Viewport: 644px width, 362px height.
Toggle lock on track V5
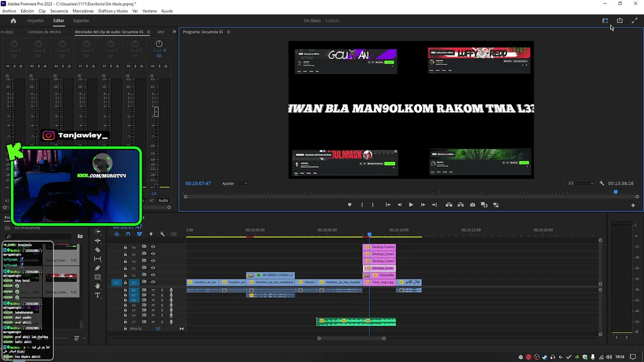pos(125,254)
